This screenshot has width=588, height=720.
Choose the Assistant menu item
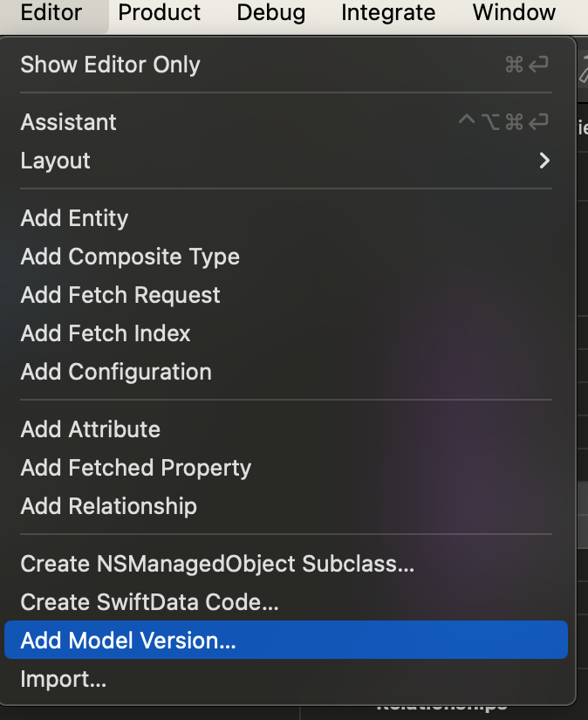pyautogui.click(x=68, y=122)
